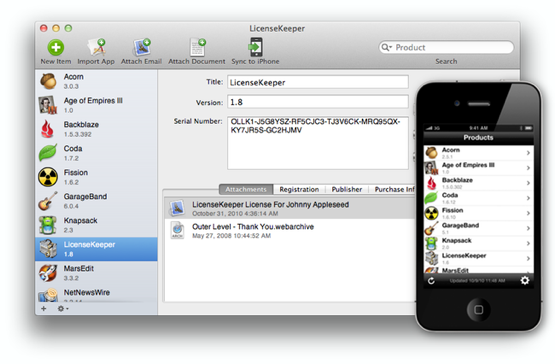This screenshot has height=364, width=555.
Task: Click the plus button below product list
Action: pyautogui.click(x=44, y=308)
